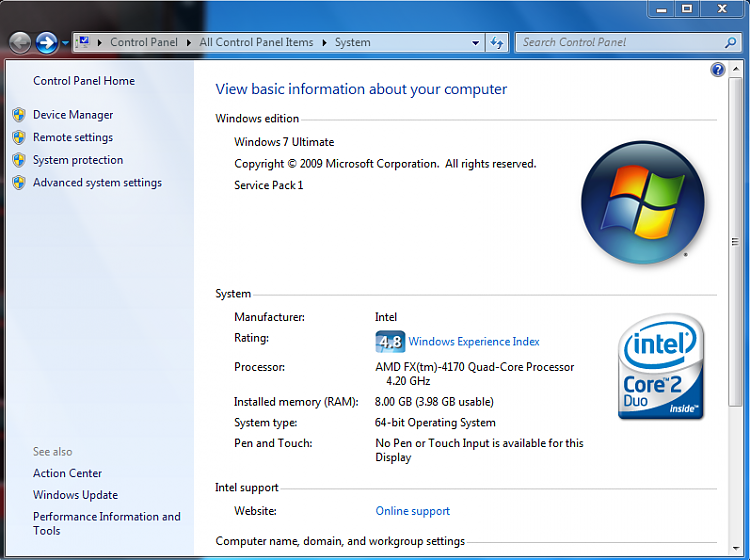Open the Online support website link
This screenshot has height=560, width=750.
point(412,511)
